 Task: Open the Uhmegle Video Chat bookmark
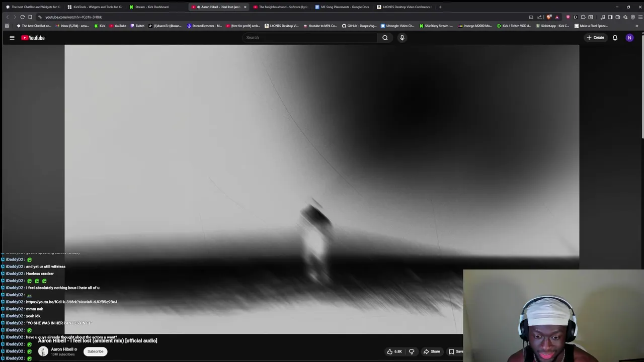tap(397, 26)
